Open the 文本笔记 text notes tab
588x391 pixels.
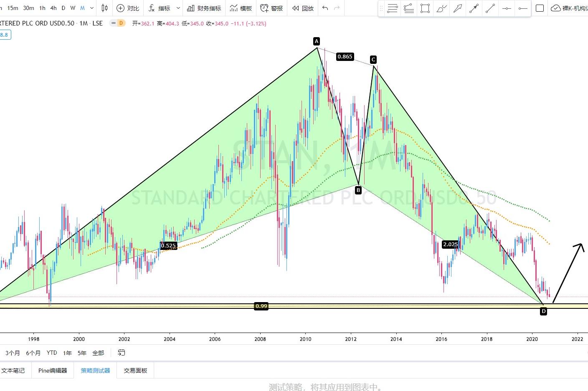13,370
